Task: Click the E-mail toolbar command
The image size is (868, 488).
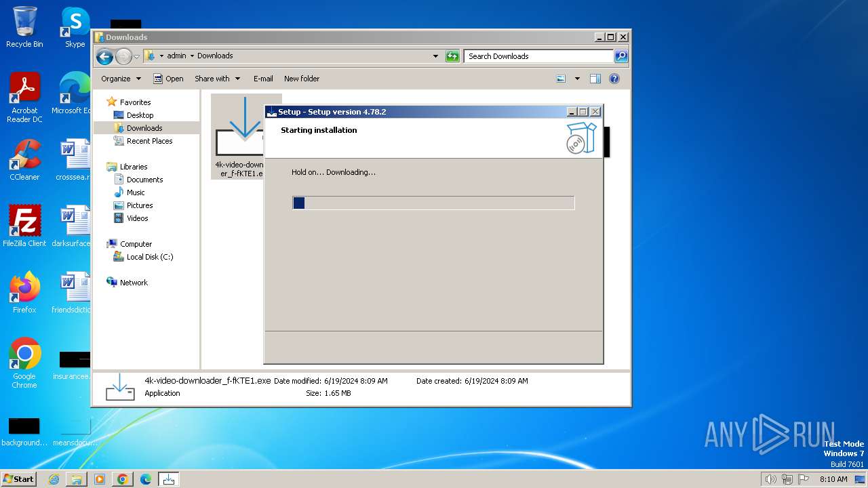Action: coord(263,79)
